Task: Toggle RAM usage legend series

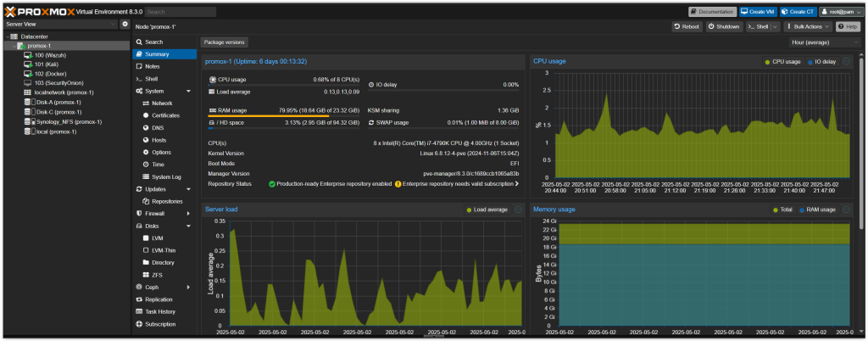Action: 818,210
